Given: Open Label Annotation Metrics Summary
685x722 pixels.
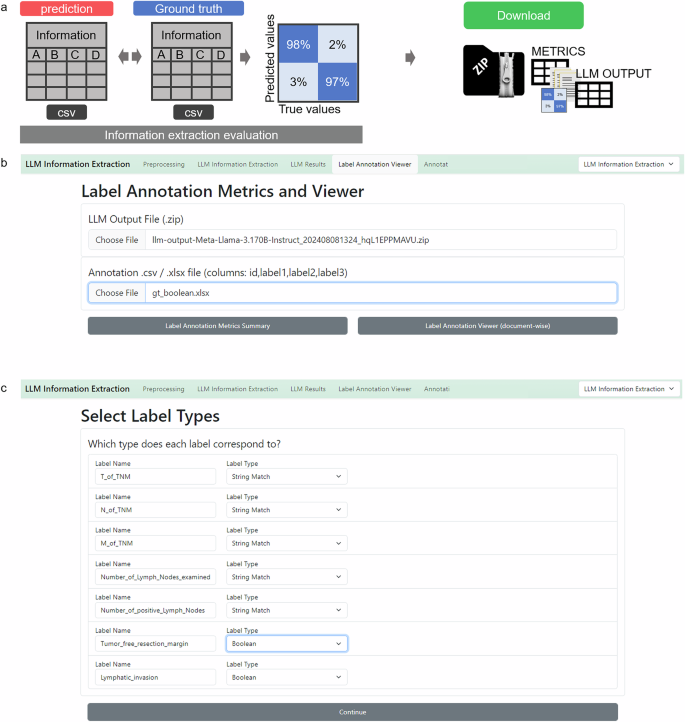Looking at the screenshot, I should coord(217,326).
